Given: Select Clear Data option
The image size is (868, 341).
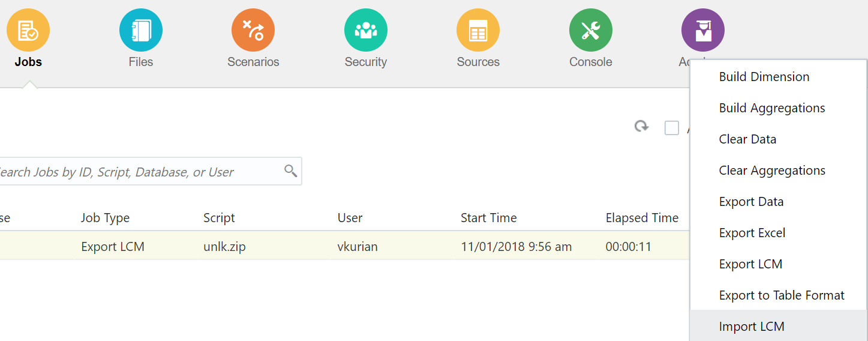Looking at the screenshot, I should (x=747, y=139).
